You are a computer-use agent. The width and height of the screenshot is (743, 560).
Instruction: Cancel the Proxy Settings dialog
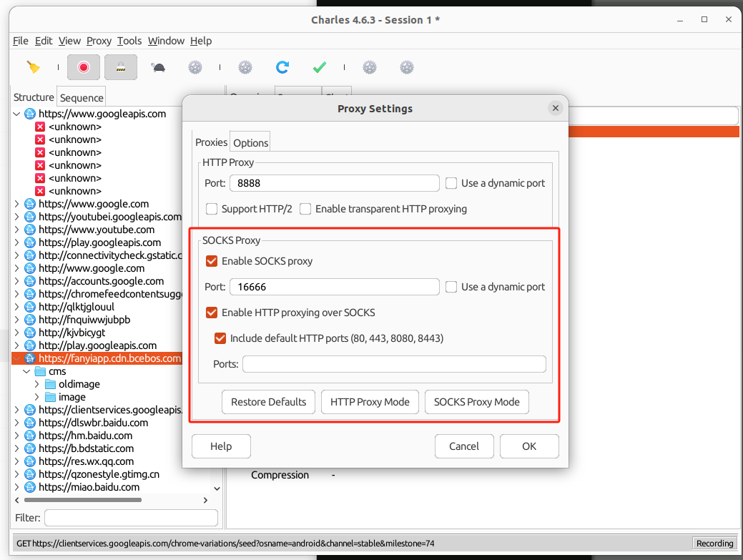464,446
